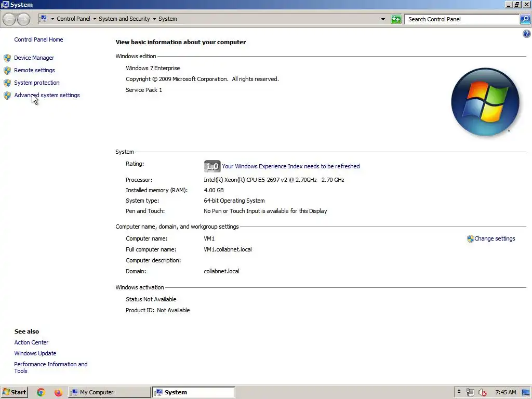Select the Intel Xeon processor text
This screenshot has height=399, width=532.
point(274,180)
